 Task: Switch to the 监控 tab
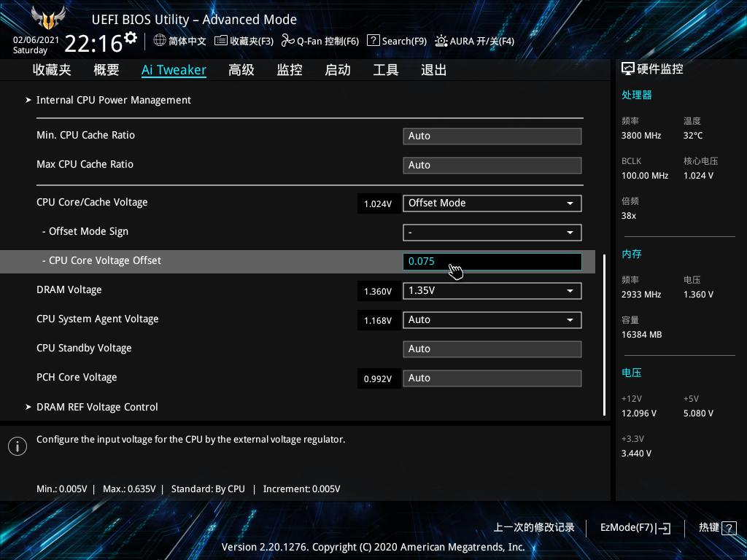289,69
